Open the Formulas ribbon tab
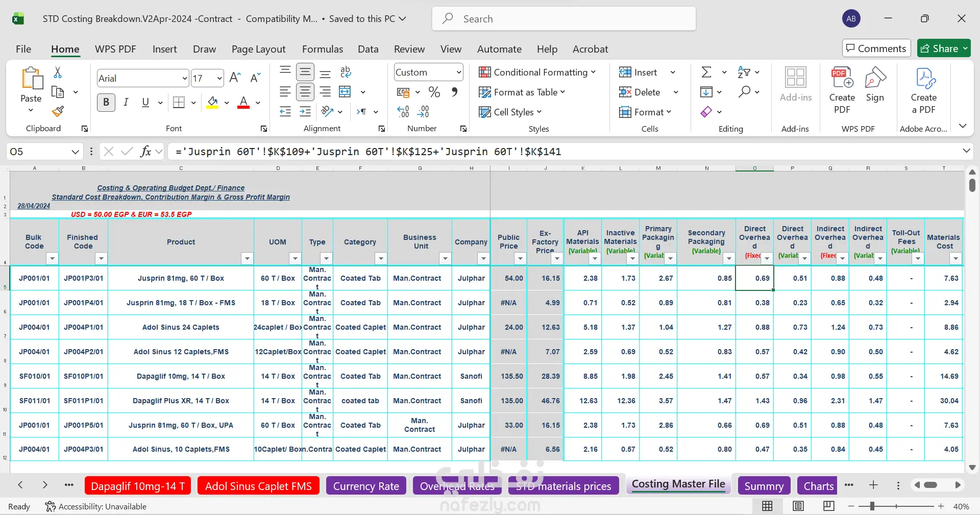 coord(322,49)
